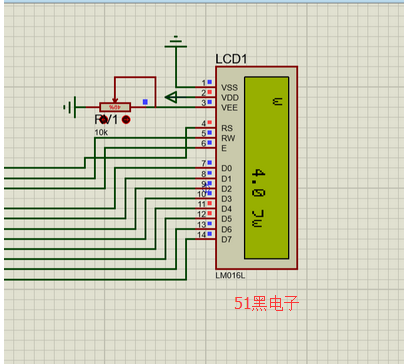Screen dimensions: 404x364
Task: Click pin 14 state indicator at D7
Action: 210,234
